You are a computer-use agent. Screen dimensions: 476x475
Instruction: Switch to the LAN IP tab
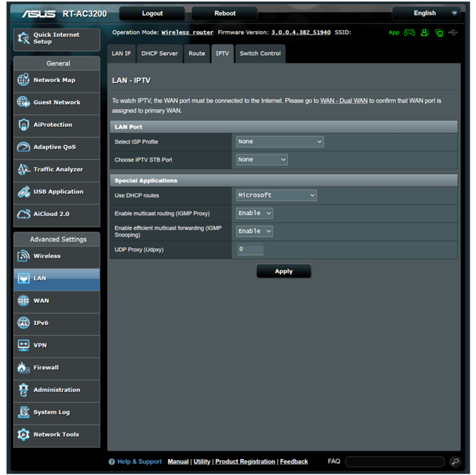[x=121, y=54]
